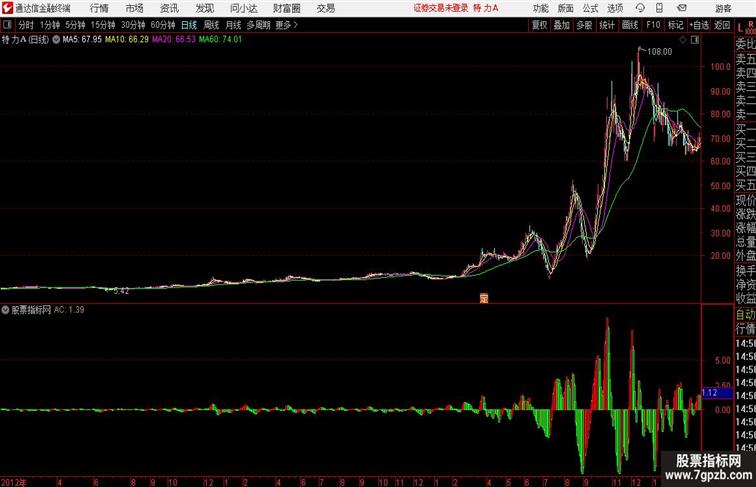Open the 发现 menu
This screenshot has height=487, width=756.
(204, 8)
